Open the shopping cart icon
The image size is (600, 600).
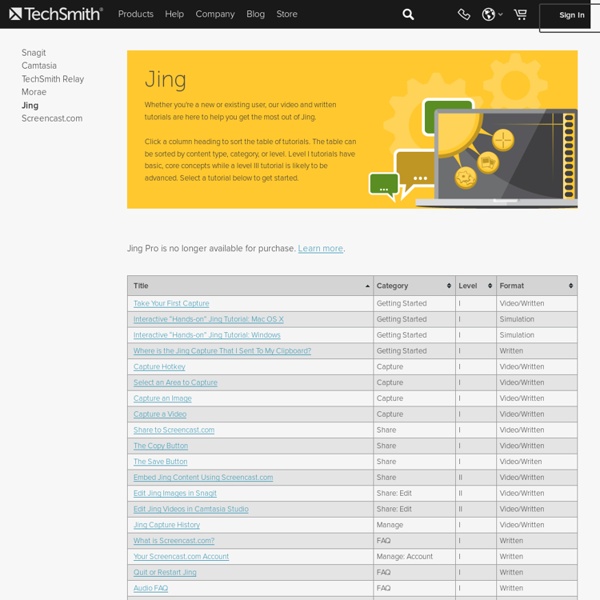pos(520,15)
